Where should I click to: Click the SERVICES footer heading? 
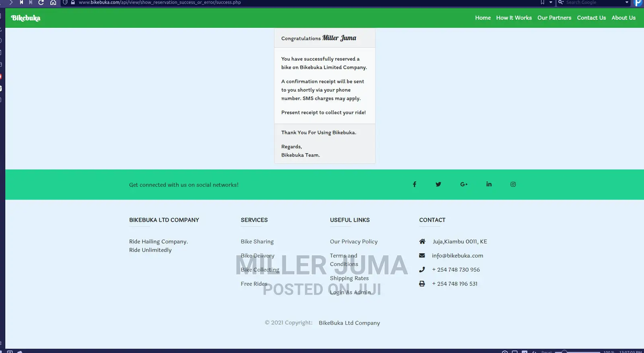tap(254, 220)
